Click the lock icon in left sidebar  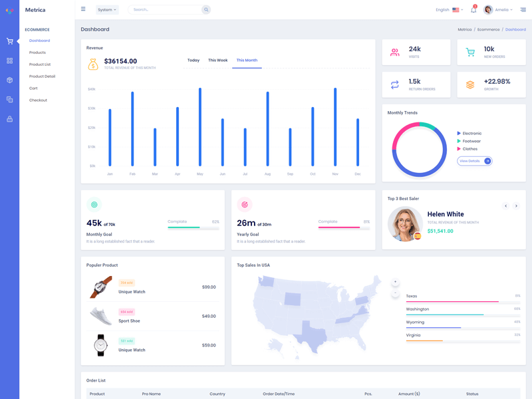tap(9, 119)
